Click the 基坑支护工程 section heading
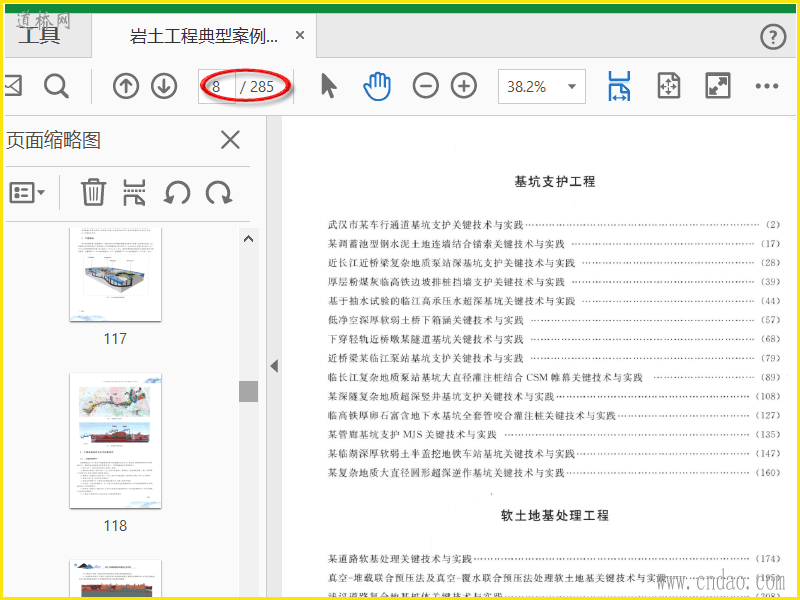The height and width of the screenshot is (600, 800). 555,182
